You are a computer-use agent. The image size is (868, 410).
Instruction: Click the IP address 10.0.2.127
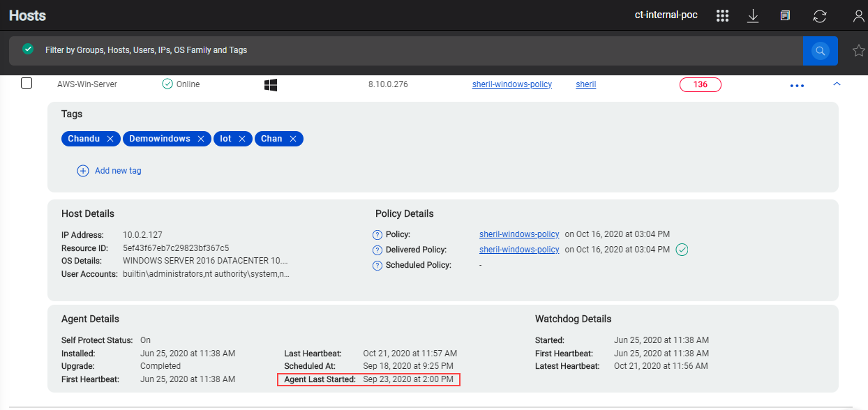pyautogui.click(x=142, y=235)
